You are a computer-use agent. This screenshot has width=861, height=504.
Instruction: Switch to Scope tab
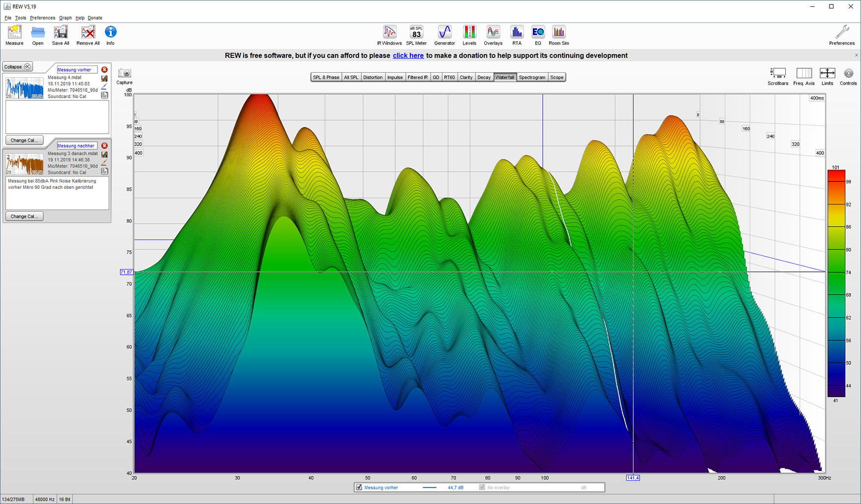point(557,77)
